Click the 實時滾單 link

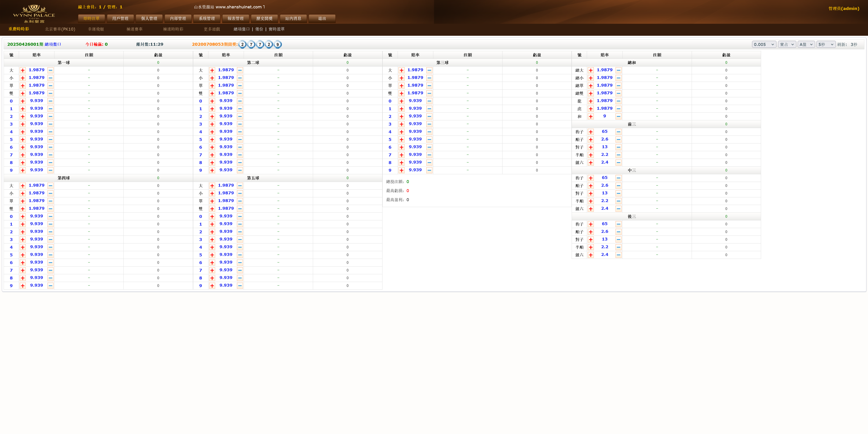[276, 29]
